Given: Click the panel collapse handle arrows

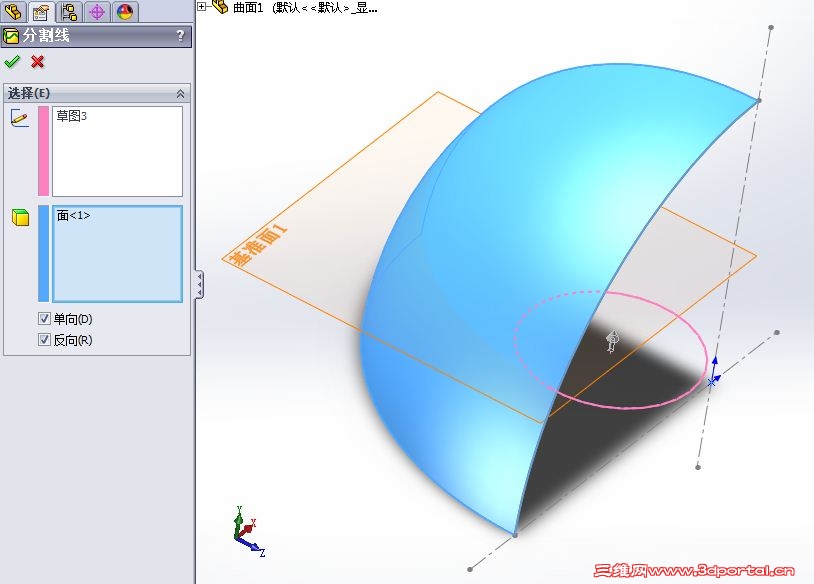Looking at the screenshot, I should 199,284.
